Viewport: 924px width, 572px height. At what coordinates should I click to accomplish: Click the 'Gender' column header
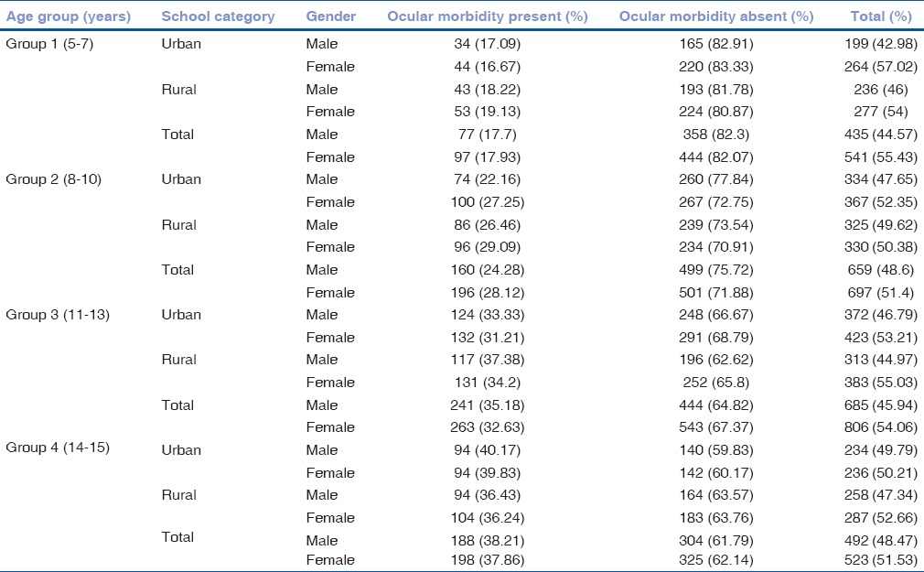331,16
